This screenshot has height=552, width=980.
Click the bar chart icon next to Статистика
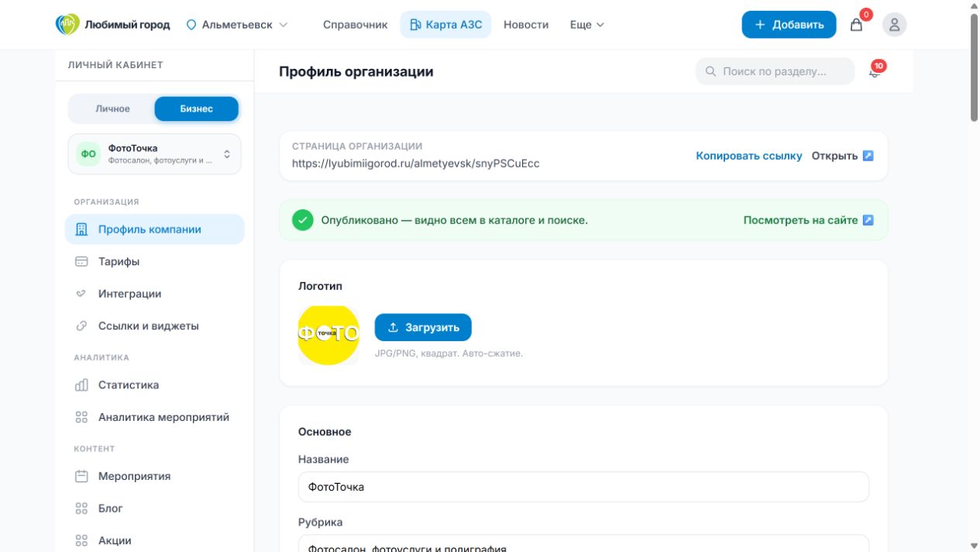point(81,385)
